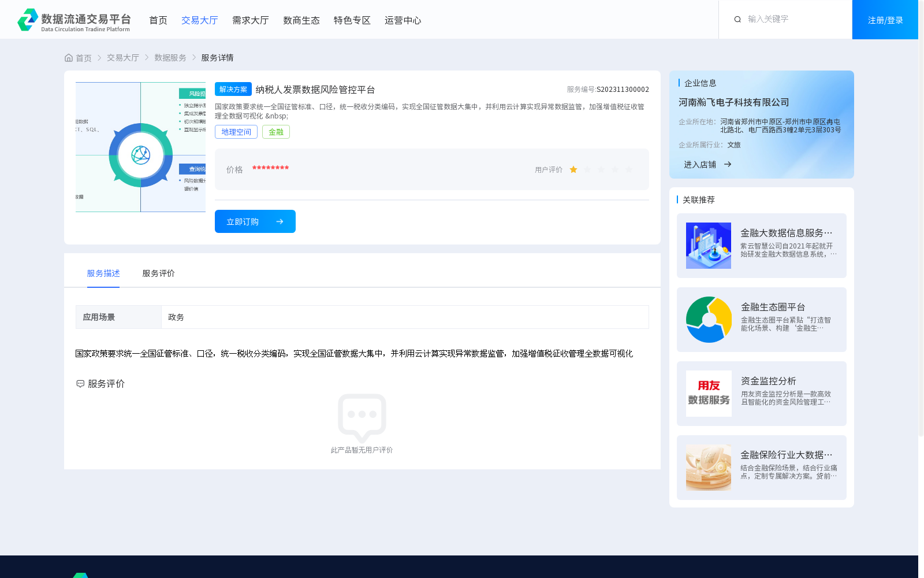Open the 运营中心 nav menu

coord(403,20)
